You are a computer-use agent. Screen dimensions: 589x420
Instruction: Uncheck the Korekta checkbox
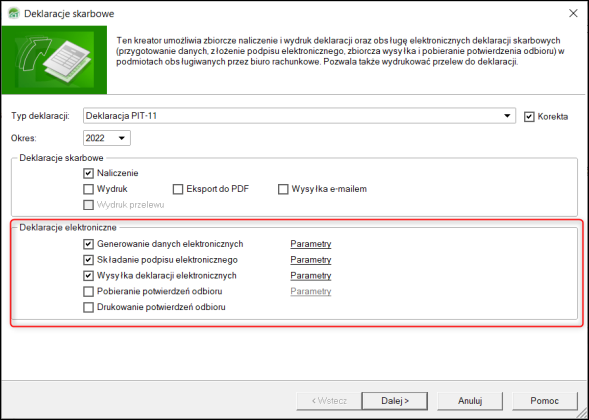click(529, 116)
